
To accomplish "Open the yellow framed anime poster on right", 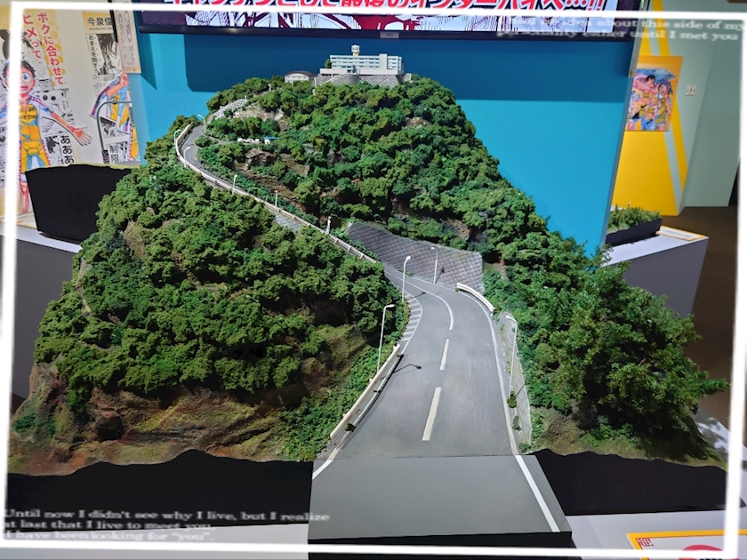I will point(654,98).
